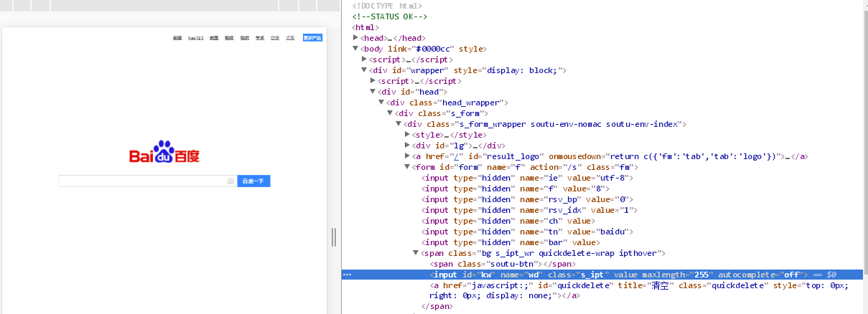Select the highlighted input id kw line
Image resolution: width=868 pixels, height=314 pixels.
604,275
